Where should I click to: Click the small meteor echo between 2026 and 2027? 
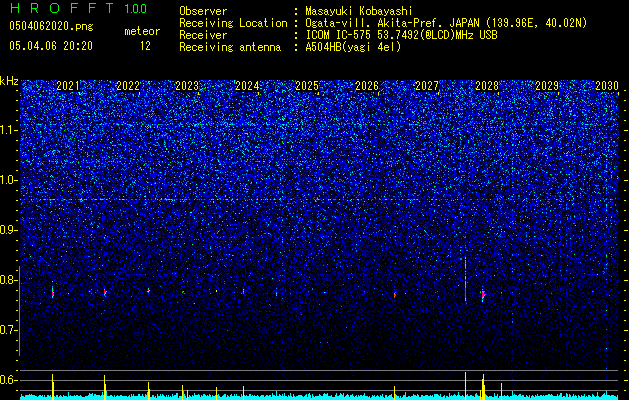395,295
